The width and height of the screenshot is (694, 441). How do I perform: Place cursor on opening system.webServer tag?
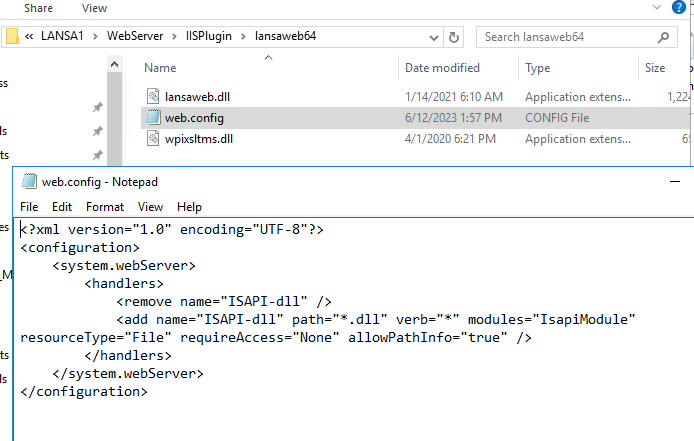(x=124, y=266)
